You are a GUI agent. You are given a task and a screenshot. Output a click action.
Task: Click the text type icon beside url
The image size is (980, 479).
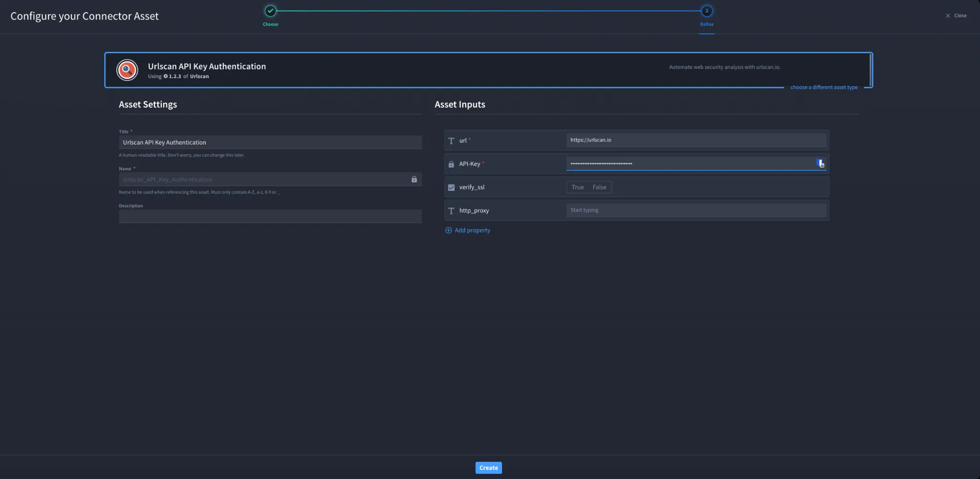click(451, 141)
